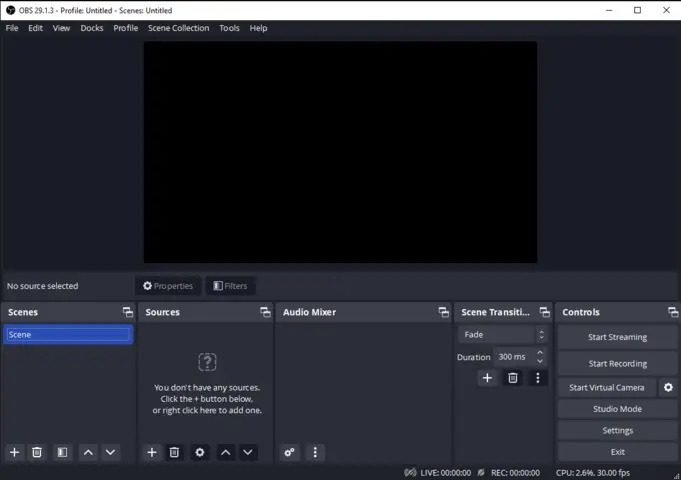Image resolution: width=681 pixels, height=480 pixels.
Task: Increase transition duration with up arrow
Action: 540,352
